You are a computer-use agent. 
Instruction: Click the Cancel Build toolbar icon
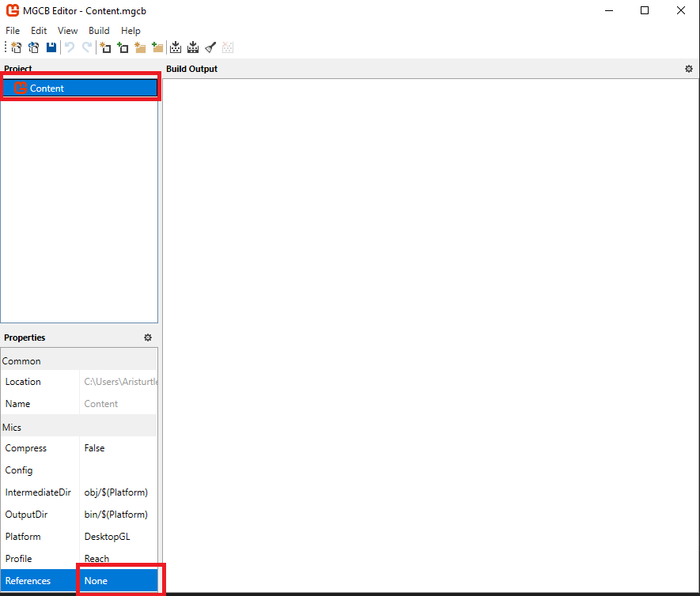click(x=228, y=47)
